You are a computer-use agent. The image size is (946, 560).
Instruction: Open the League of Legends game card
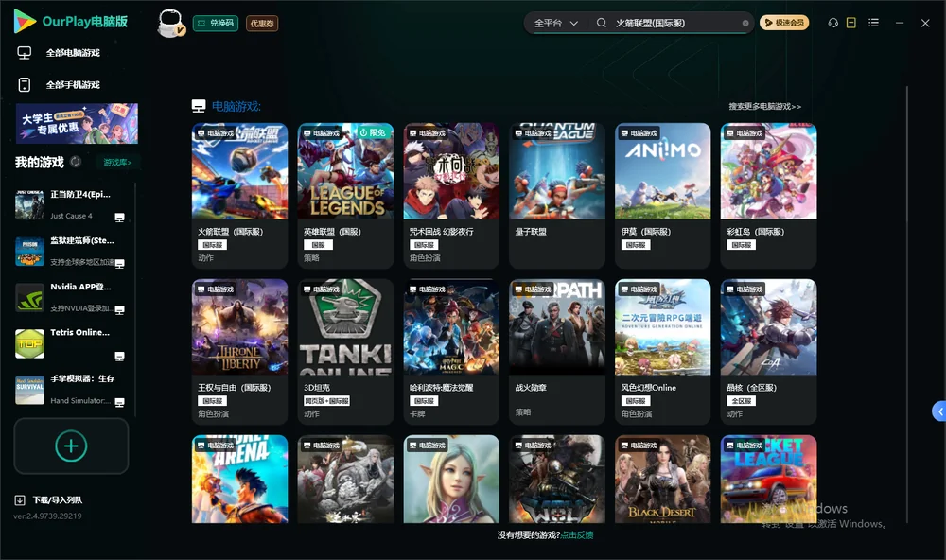click(345, 196)
